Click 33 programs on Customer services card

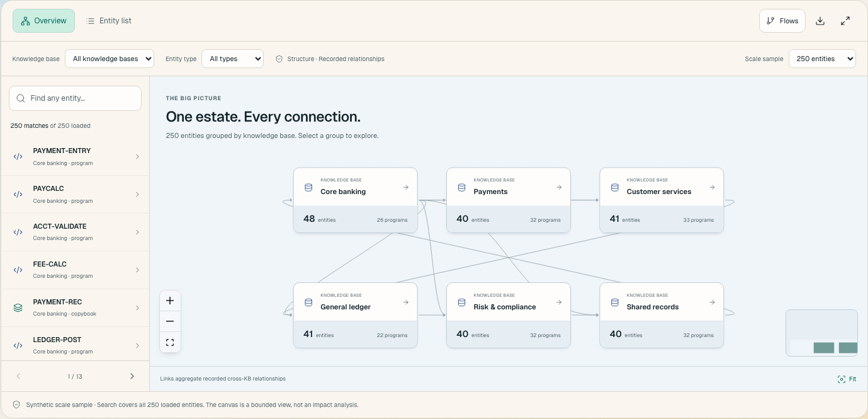698,220
